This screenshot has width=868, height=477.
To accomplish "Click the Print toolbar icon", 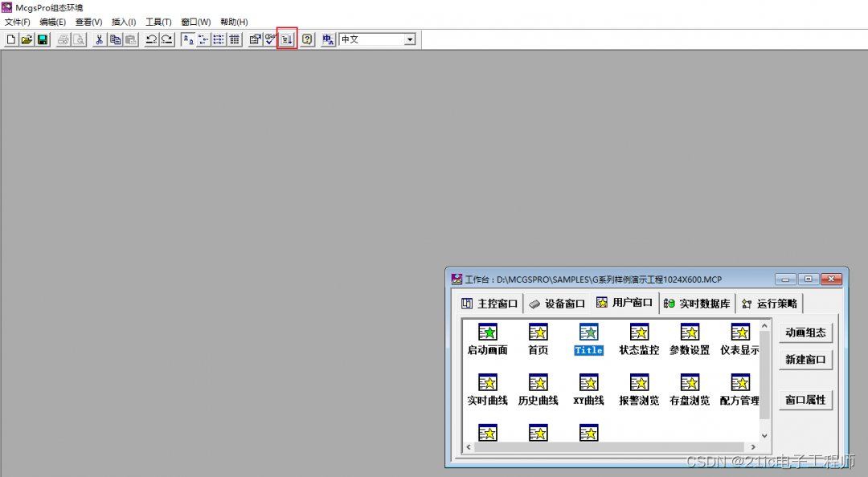I will coord(63,39).
